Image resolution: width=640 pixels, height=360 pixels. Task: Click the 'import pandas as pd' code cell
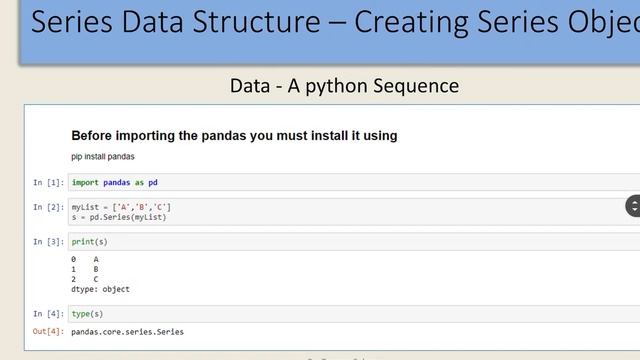point(354,182)
